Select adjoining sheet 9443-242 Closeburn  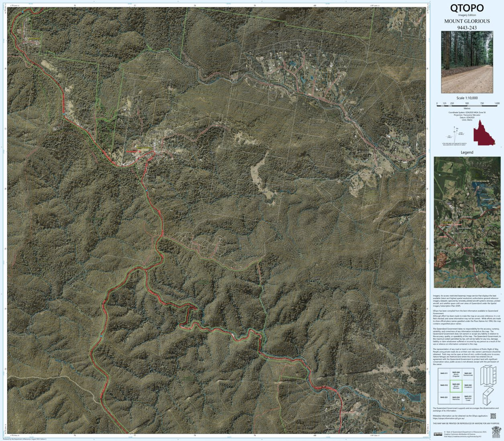coord(468,386)
